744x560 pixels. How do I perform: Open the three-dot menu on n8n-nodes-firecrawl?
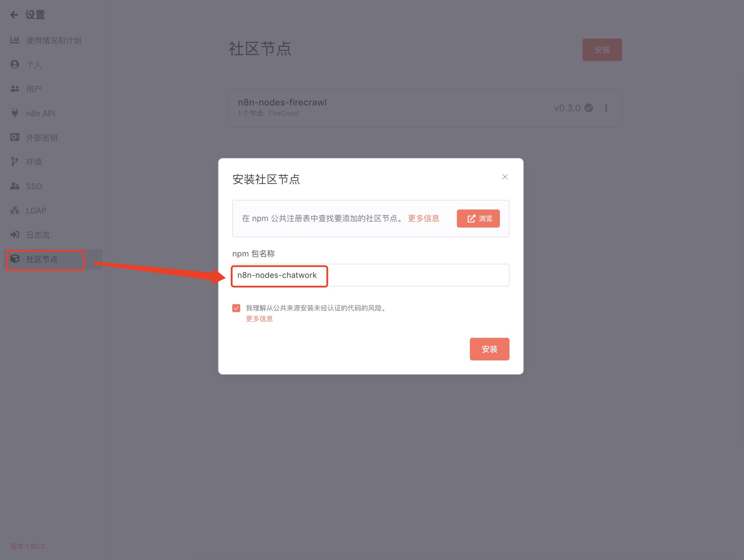coord(606,108)
